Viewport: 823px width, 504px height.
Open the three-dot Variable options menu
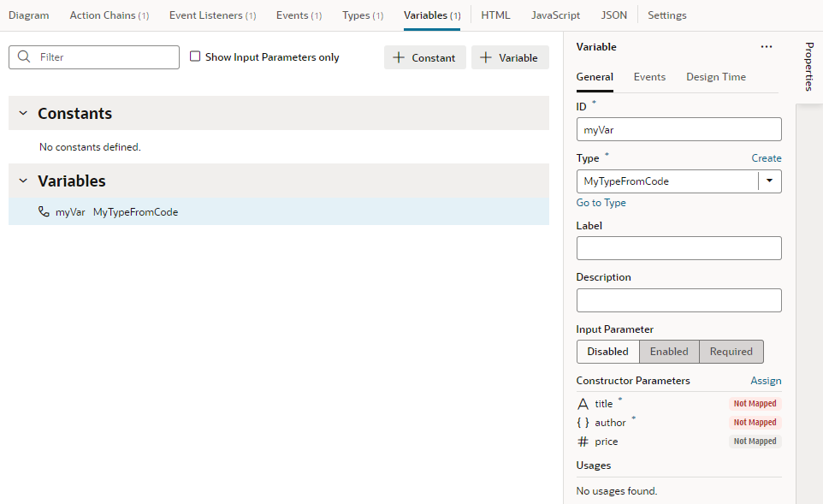pyautogui.click(x=767, y=47)
